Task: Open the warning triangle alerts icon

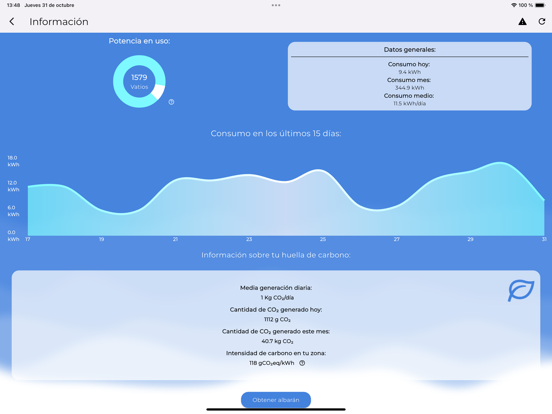Action: [x=522, y=21]
